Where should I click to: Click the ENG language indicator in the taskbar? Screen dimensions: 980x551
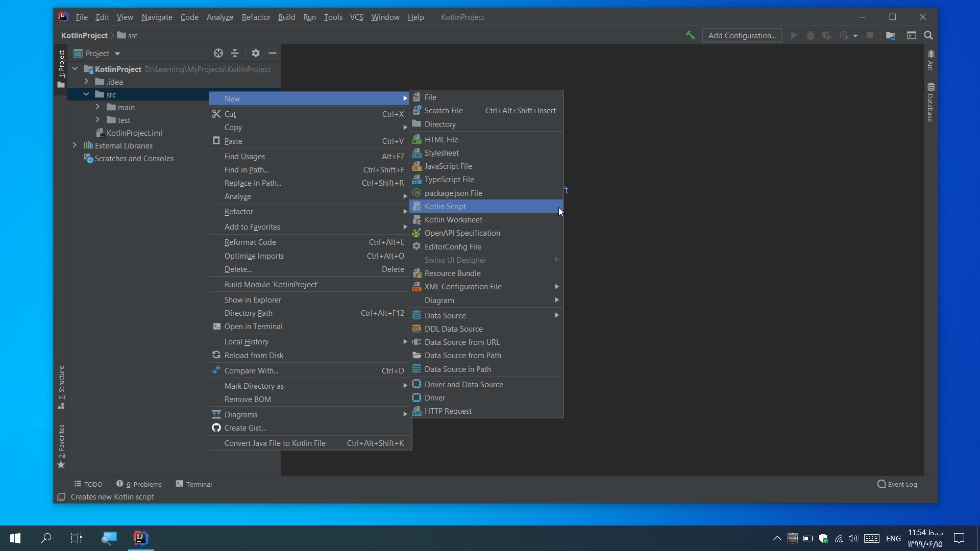click(x=894, y=538)
